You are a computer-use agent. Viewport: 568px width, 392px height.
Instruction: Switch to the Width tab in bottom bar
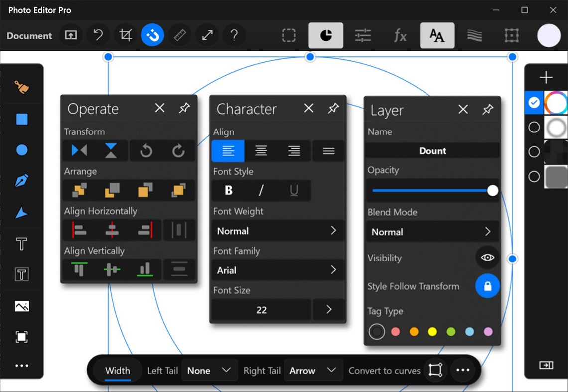(117, 370)
